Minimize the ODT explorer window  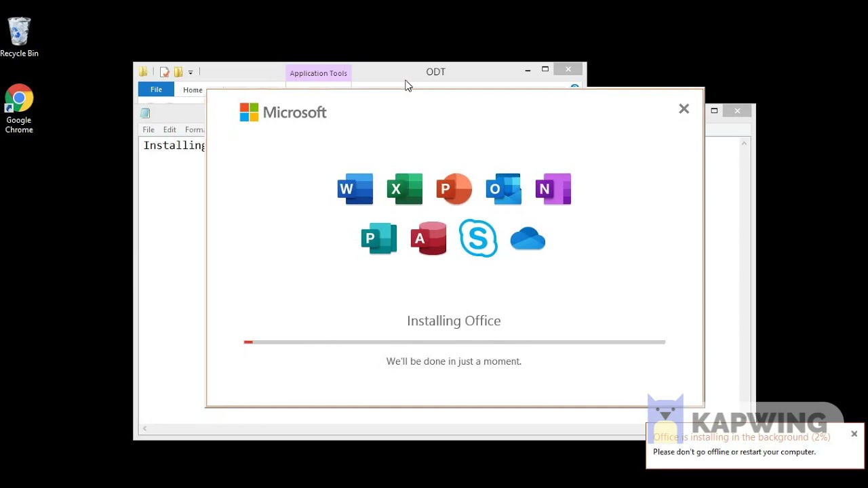pos(528,69)
